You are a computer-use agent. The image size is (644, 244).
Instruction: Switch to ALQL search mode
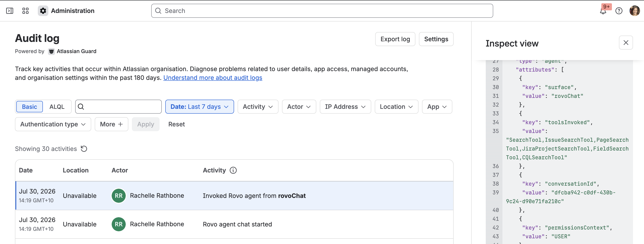point(57,107)
